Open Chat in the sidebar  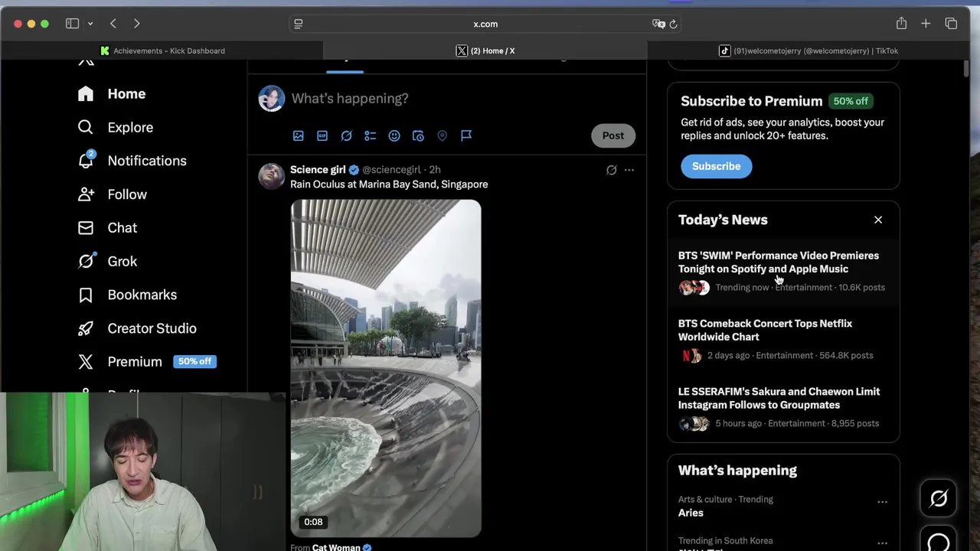point(108,228)
